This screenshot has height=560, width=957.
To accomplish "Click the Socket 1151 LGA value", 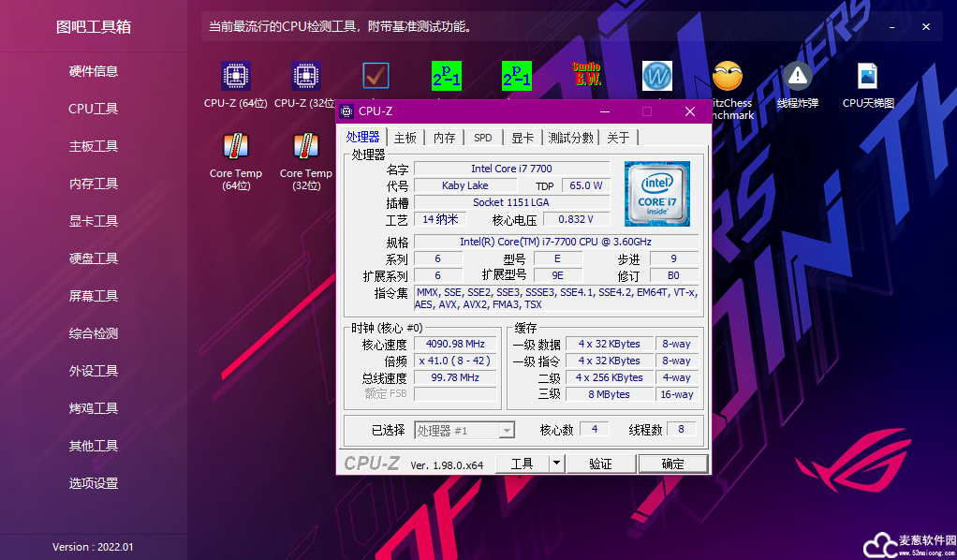I will click(x=511, y=203).
